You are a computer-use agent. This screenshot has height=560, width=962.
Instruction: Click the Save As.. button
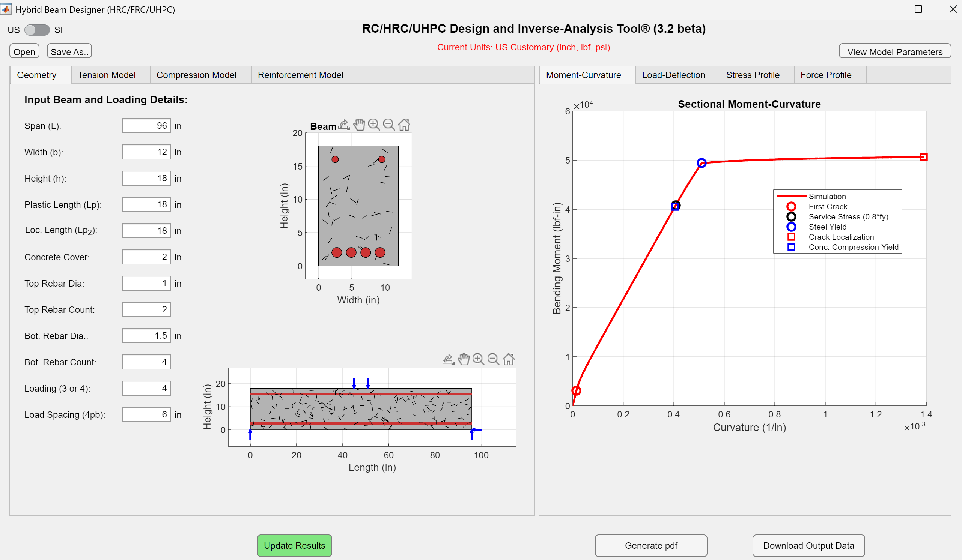(x=69, y=51)
